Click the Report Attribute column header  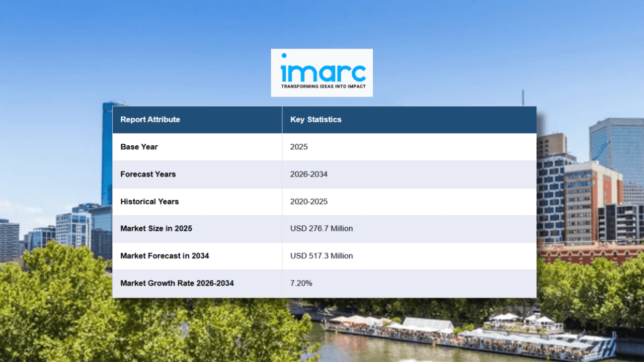tap(150, 119)
